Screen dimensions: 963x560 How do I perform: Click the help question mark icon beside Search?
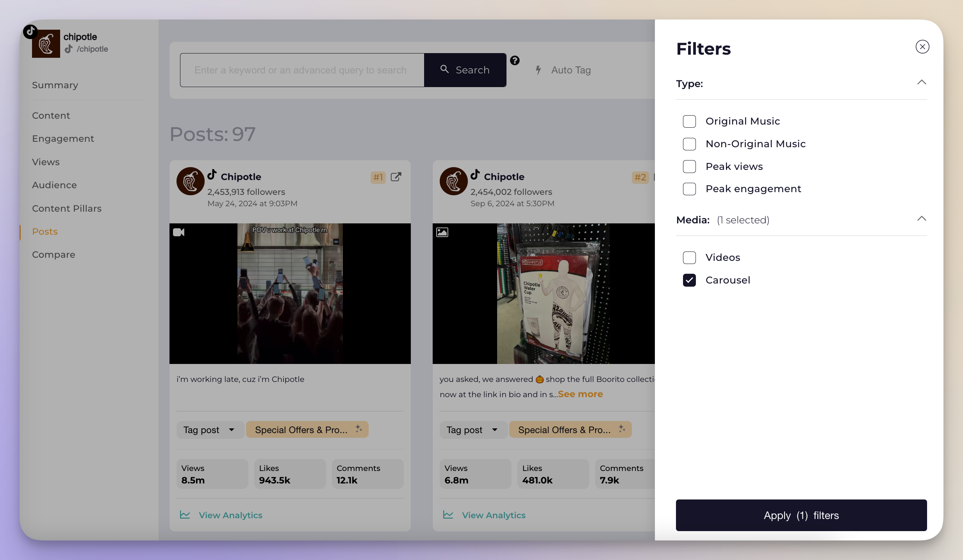(x=515, y=61)
